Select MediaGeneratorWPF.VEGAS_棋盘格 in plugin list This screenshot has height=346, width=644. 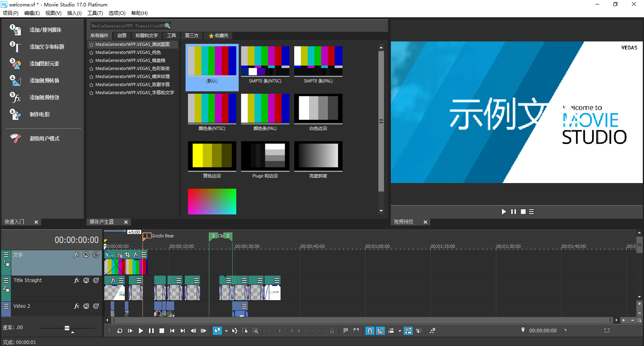click(133, 60)
